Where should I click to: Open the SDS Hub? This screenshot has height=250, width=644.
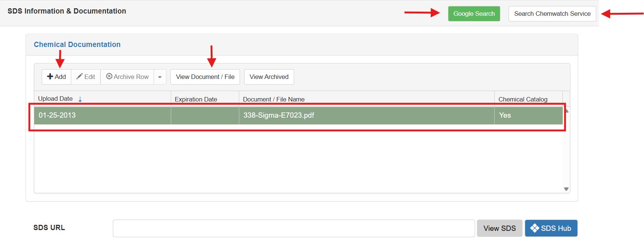(551, 228)
